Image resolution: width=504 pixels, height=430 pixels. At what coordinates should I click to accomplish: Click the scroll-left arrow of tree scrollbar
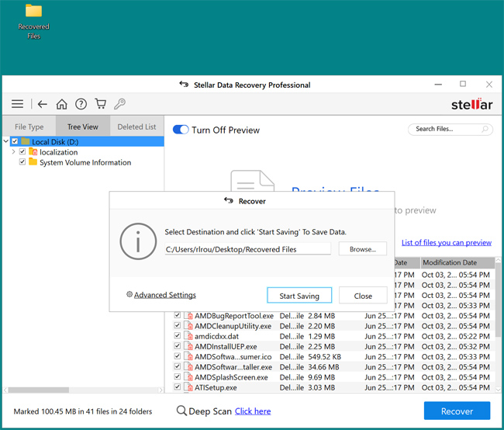(5, 390)
